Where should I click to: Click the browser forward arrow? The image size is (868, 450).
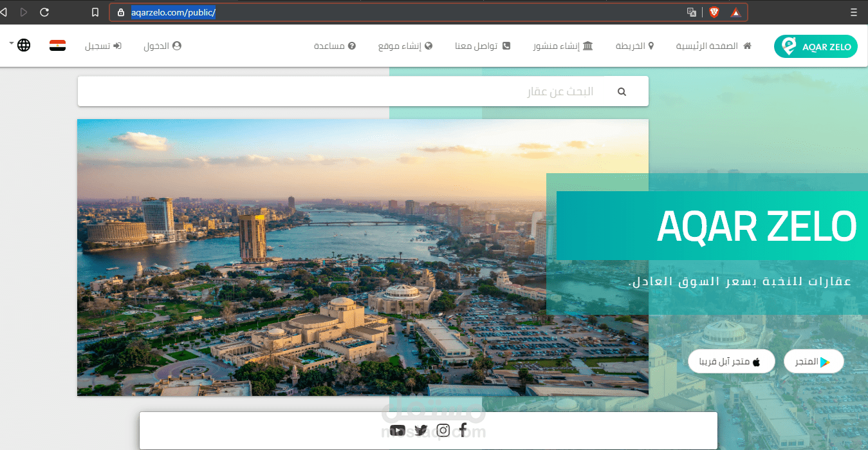pyautogui.click(x=24, y=12)
